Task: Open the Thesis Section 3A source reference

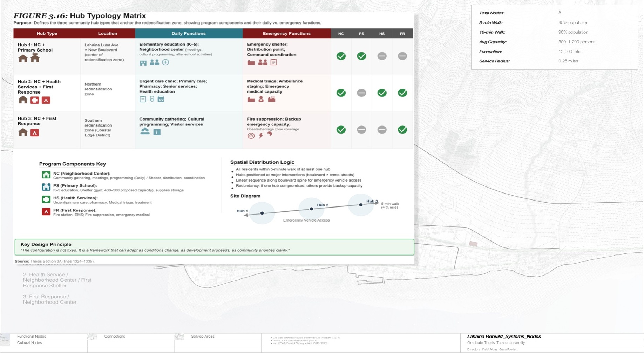Action: pyautogui.click(x=58, y=261)
